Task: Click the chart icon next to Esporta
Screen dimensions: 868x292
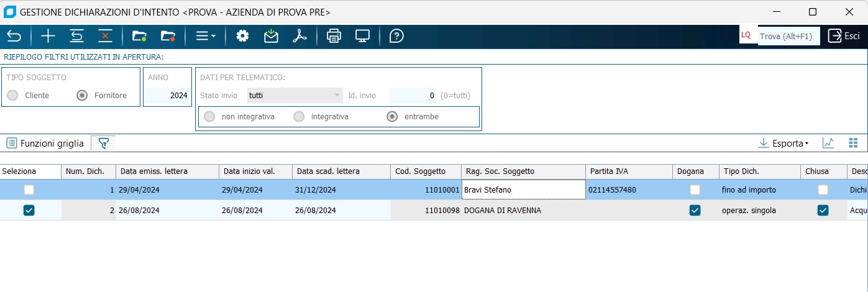Action: (x=828, y=143)
